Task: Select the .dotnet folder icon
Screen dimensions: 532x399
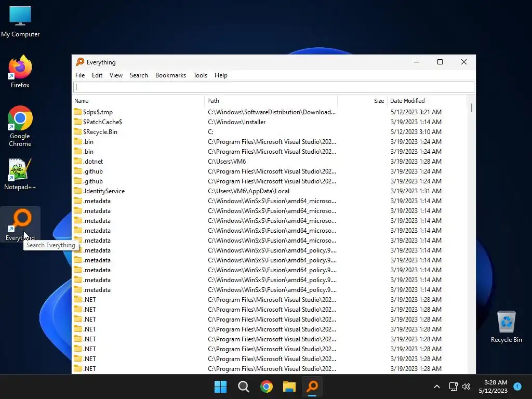Action: point(78,161)
